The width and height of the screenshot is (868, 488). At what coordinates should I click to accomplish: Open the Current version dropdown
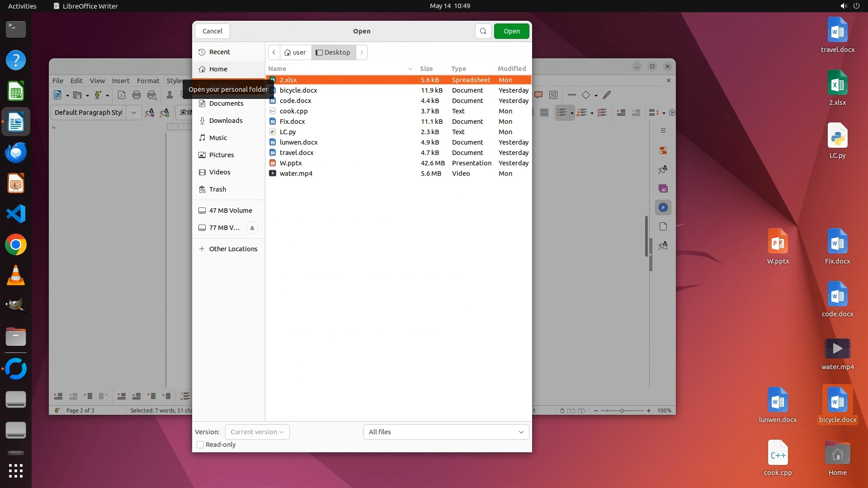pyautogui.click(x=257, y=432)
